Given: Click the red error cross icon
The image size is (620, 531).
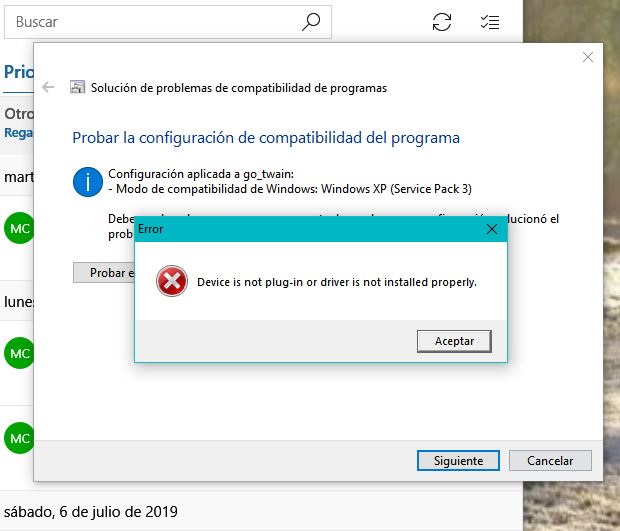Looking at the screenshot, I should click(172, 281).
